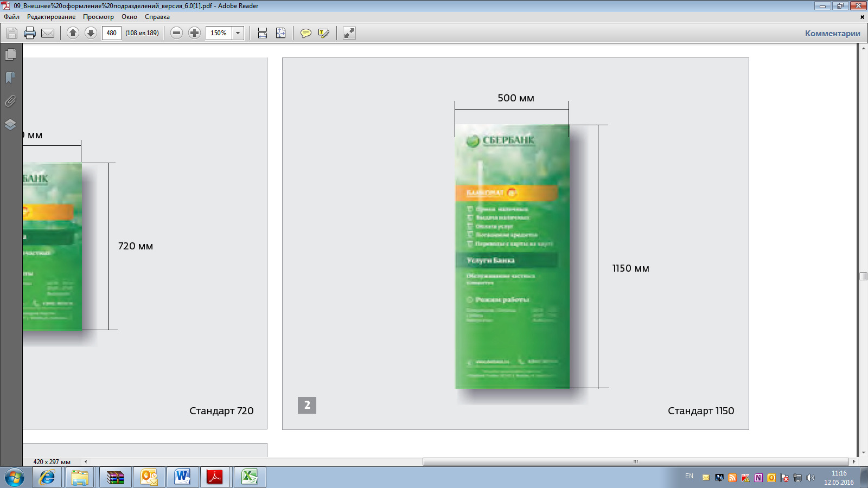The height and width of the screenshot is (488, 868).
Task: Open the Комментарии pane
Action: pyautogui.click(x=832, y=33)
